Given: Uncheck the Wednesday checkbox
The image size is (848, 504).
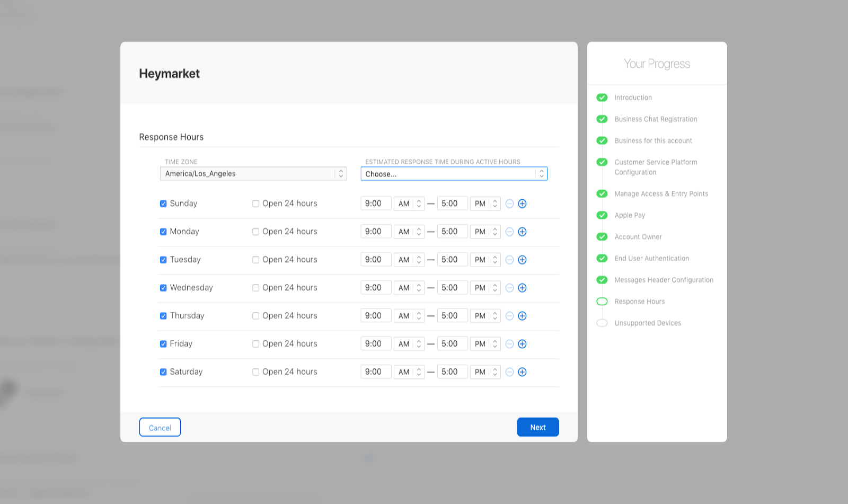Looking at the screenshot, I should [163, 288].
